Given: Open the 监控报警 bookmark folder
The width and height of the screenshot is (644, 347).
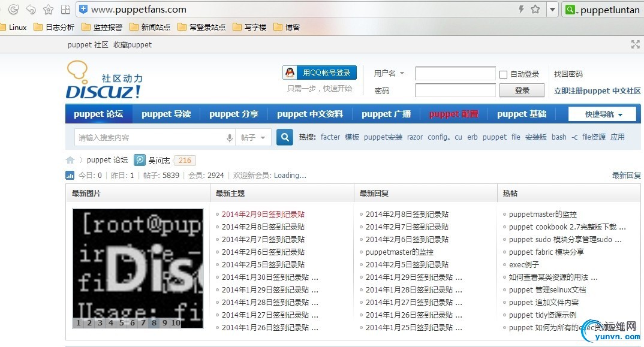Looking at the screenshot, I should [102, 27].
